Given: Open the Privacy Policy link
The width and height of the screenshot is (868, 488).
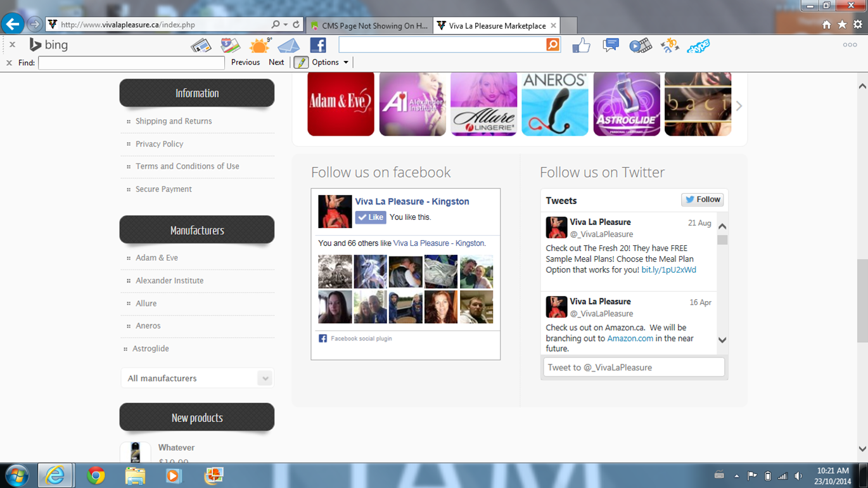Looking at the screenshot, I should (x=159, y=144).
